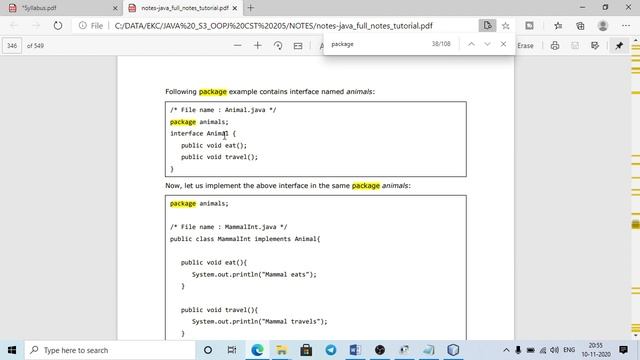Close the notes-java_full_notes_tutorial.pdf tab

235,8
